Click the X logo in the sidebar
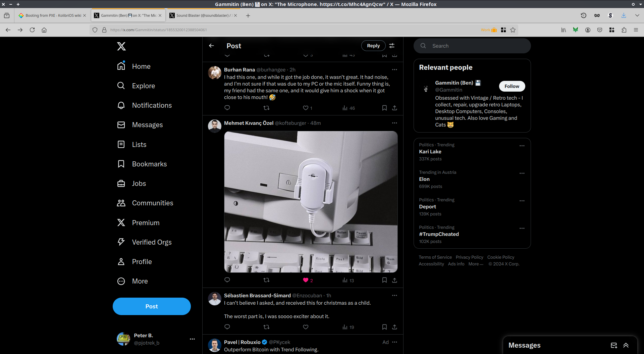This screenshot has width=644, height=354. (121, 46)
